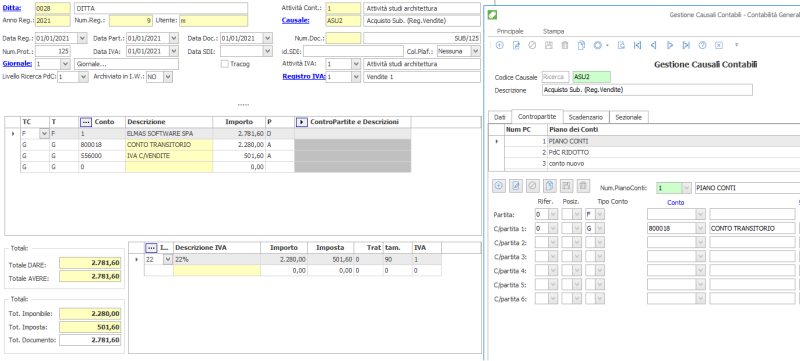Image resolution: width=800 pixels, height=361 pixels.
Task: Switch to the Scadenzario tab
Action: [586, 117]
